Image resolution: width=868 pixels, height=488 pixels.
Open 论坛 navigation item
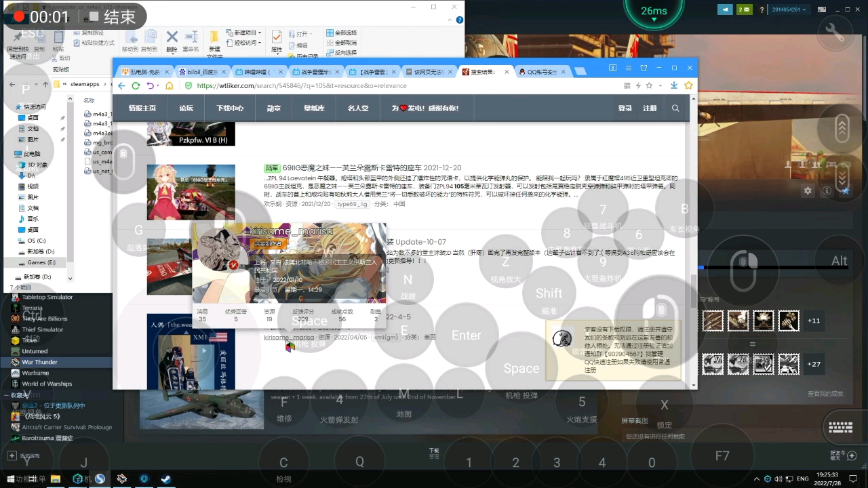click(x=186, y=108)
